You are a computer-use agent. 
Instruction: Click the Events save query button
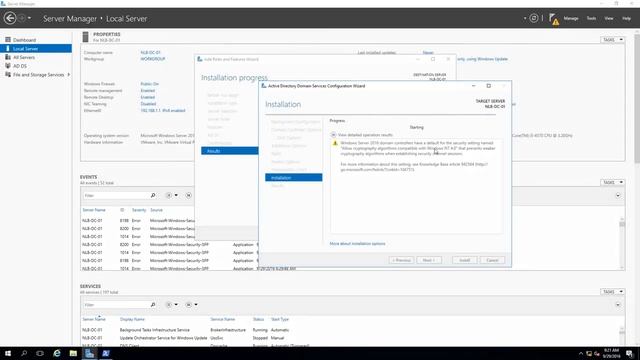point(189,196)
